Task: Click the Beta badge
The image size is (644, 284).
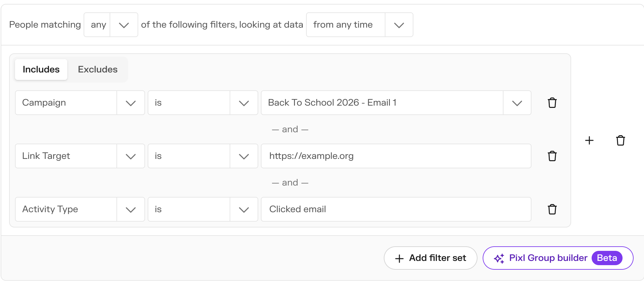Action: pos(607,258)
